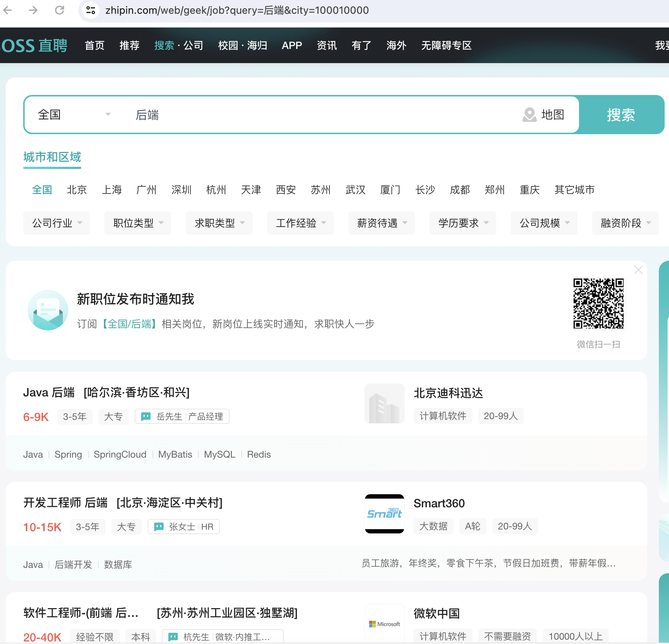This screenshot has height=644, width=669.
Task: Open 无障碍专区 in the top navigation
Action: pos(447,45)
